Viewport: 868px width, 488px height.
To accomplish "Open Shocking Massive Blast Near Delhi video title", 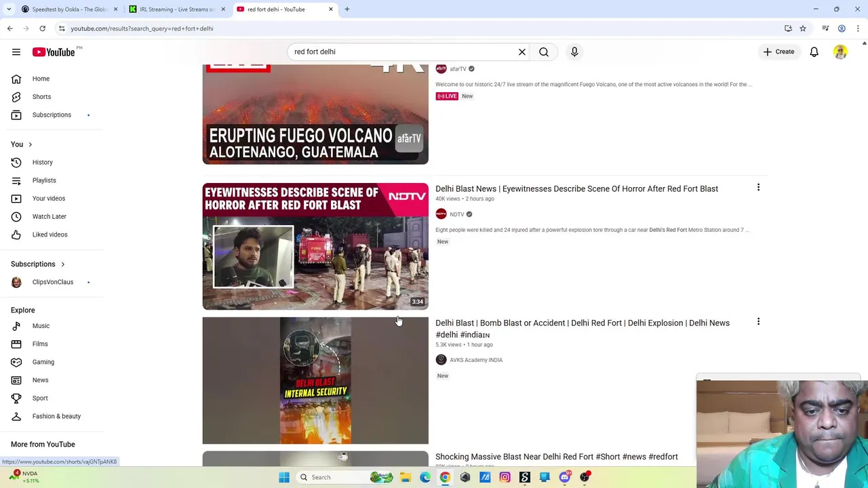I will 557,457.
